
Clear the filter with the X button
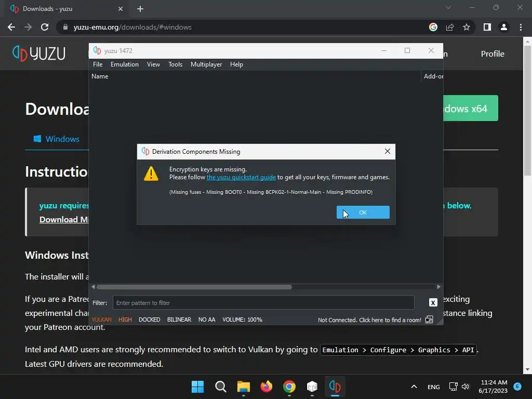point(433,302)
